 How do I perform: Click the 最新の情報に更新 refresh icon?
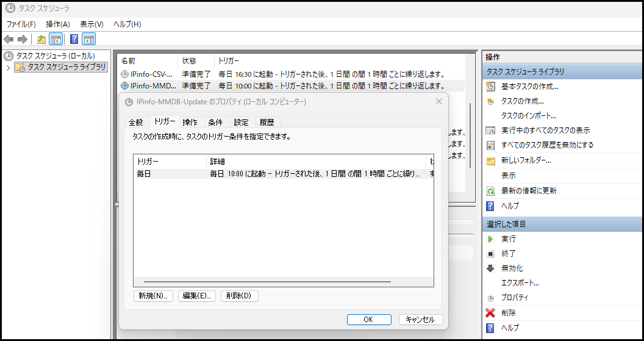[490, 191]
